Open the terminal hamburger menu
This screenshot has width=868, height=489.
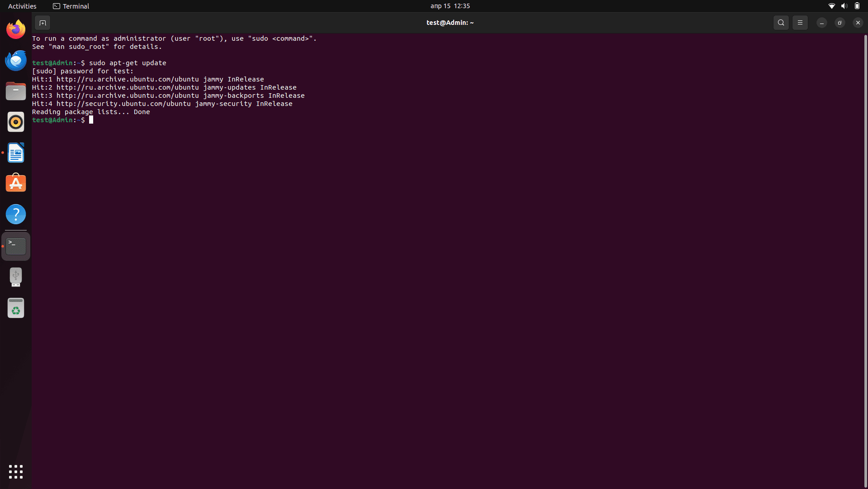(x=800, y=23)
